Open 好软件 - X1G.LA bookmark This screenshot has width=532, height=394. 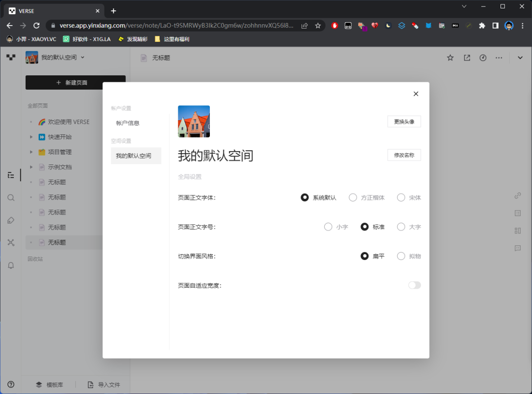pyautogui.click(x=87, y=39)
